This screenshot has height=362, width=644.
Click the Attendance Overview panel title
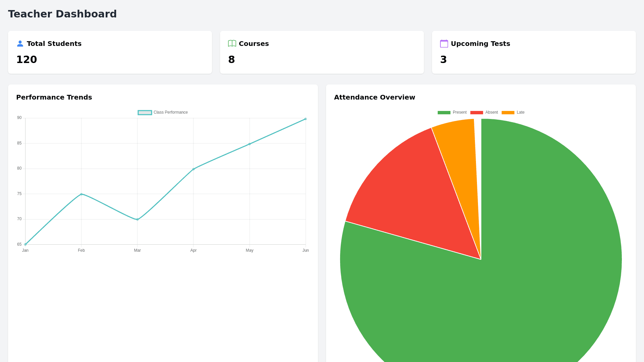tap(374, 97)
